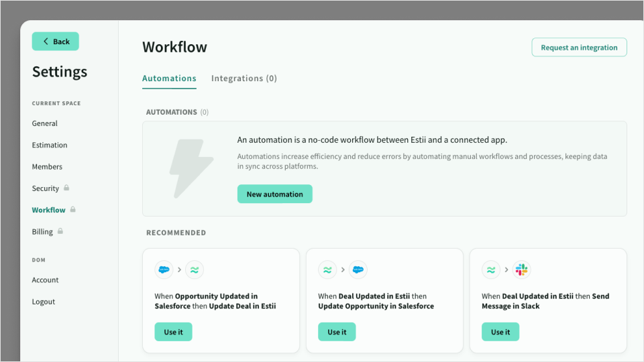Screen dimensions: 644x362
Task: Click the AUTOMATIONS (0) section heading
Action: [x=177, y=112]
